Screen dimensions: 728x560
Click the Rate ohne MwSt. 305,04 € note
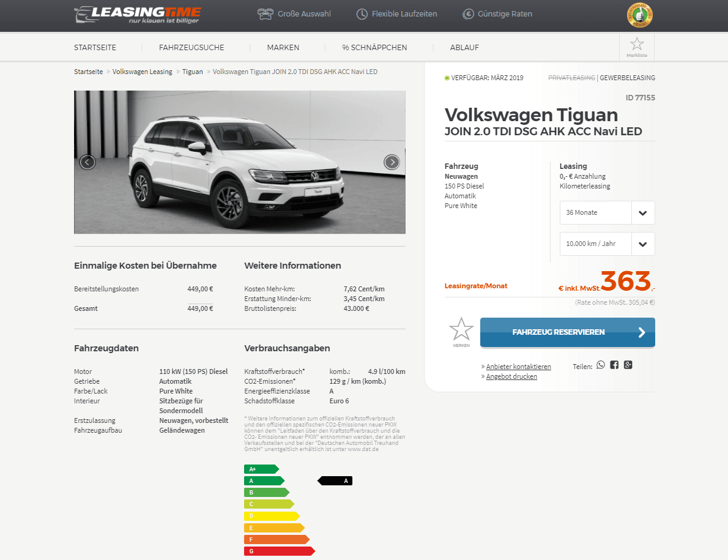click(615, 302)
